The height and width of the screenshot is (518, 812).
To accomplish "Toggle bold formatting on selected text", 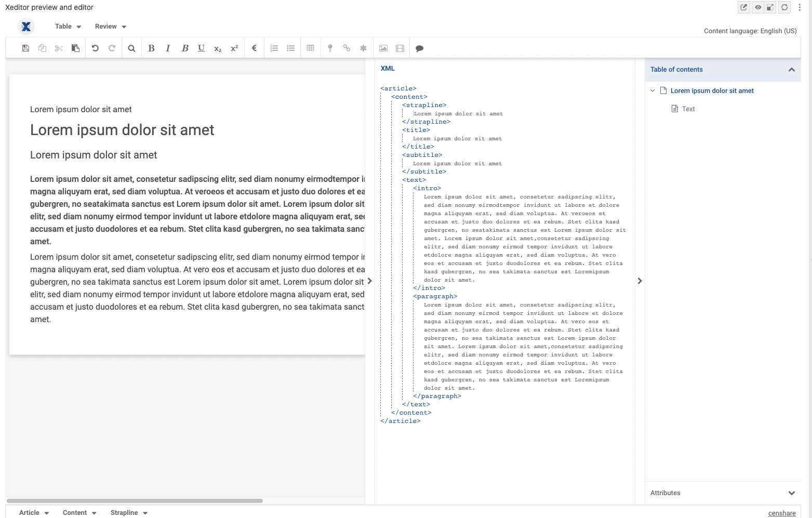I will click(x=151, y=48).
